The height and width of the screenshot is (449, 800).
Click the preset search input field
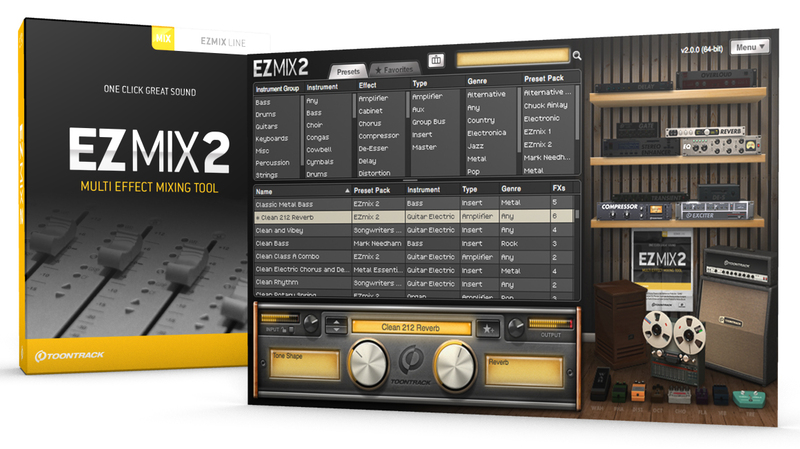point(513,58)
